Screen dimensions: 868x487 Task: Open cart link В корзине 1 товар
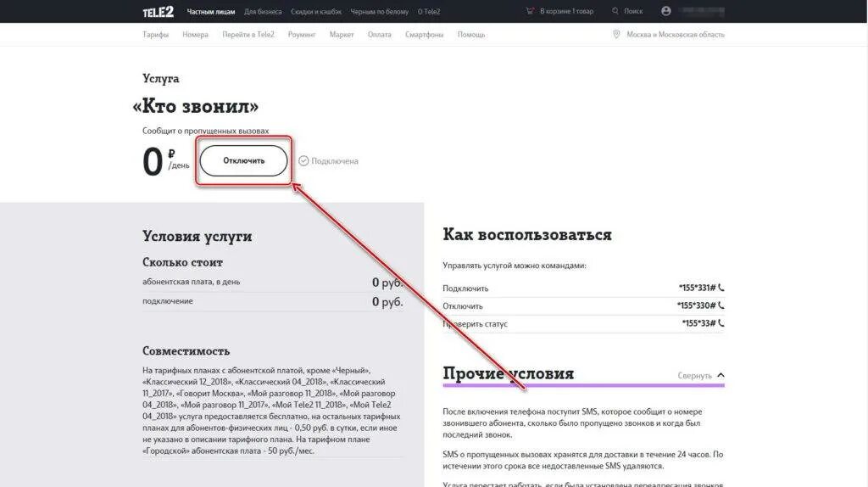[566, 11]
